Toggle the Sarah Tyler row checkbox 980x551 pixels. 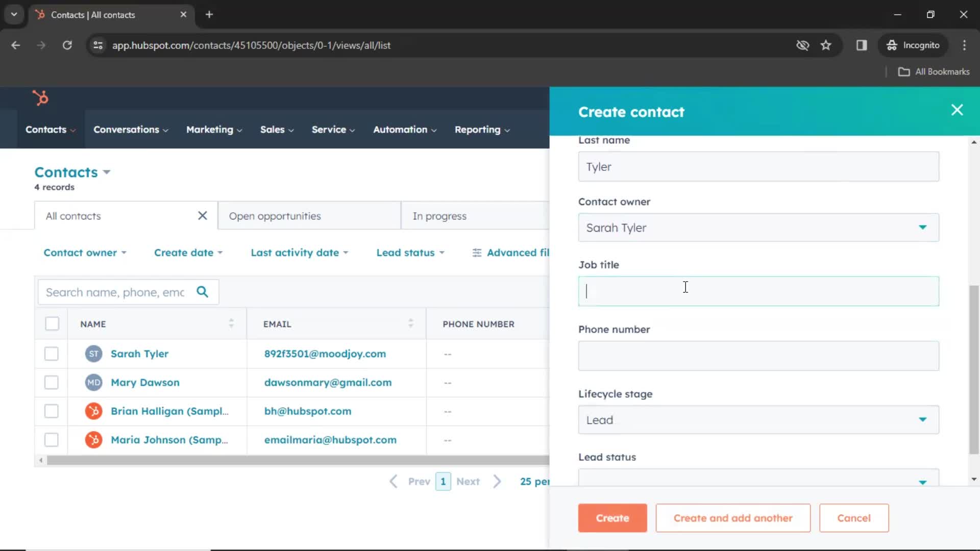52,353
